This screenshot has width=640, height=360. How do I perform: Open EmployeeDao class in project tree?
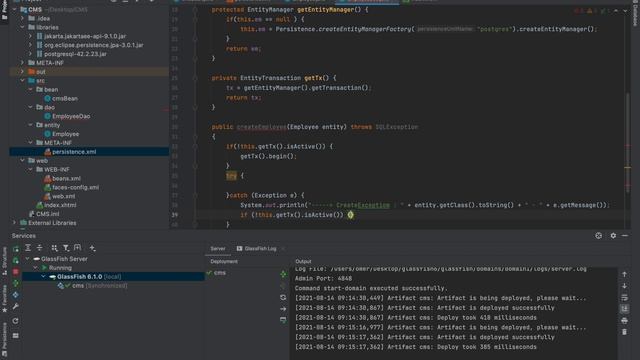[71, 116]
